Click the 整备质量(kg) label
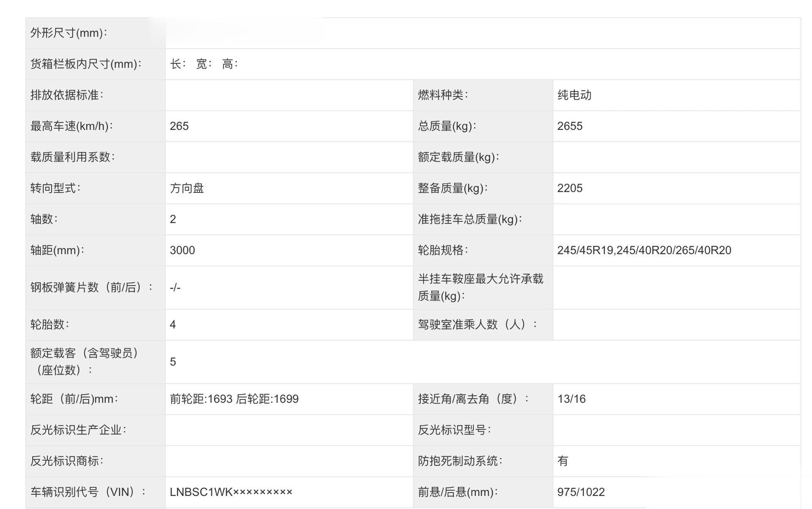This screenshot has width=812, height=509. 453,188
